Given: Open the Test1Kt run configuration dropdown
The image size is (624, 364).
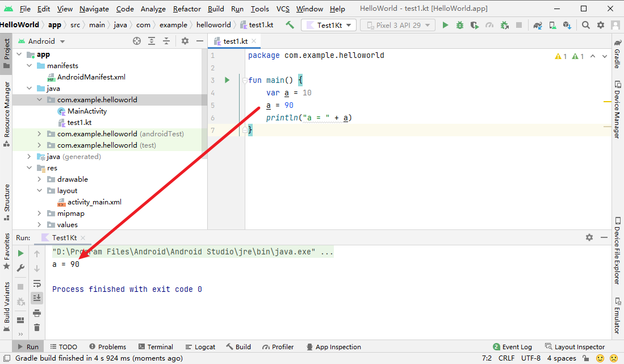Looking at the screenshot, I should click(329, 25).
